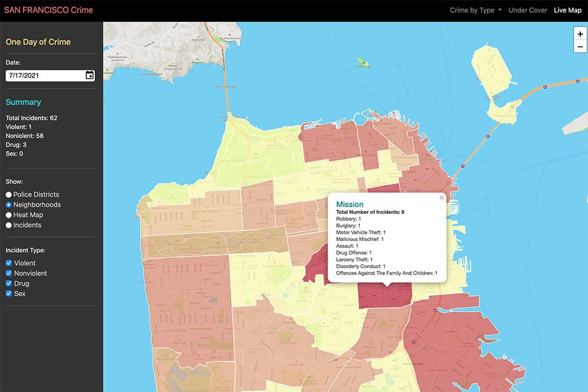The image size is (588, 392).
Task: Uncheck the Violent incident type
Action: [x=9, y=263]
